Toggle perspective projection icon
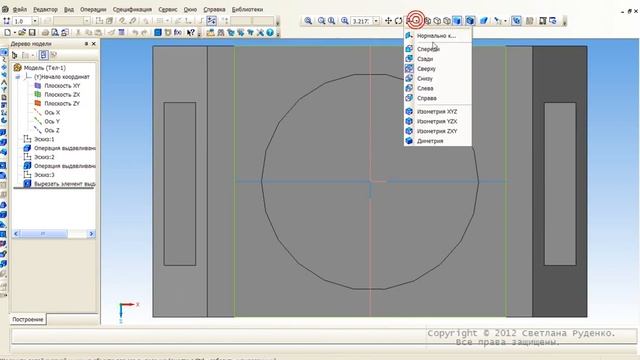The image size is (640, 360). [x=484, y=20]
